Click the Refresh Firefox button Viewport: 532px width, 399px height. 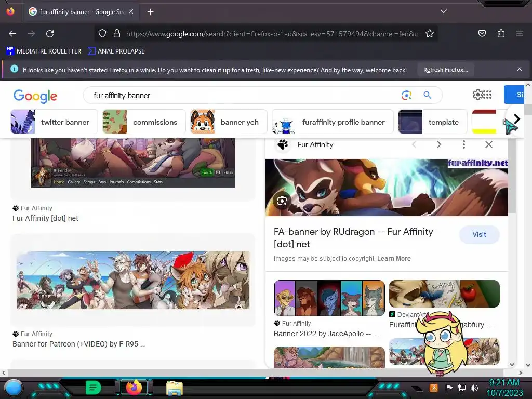[x=445, y=70]
